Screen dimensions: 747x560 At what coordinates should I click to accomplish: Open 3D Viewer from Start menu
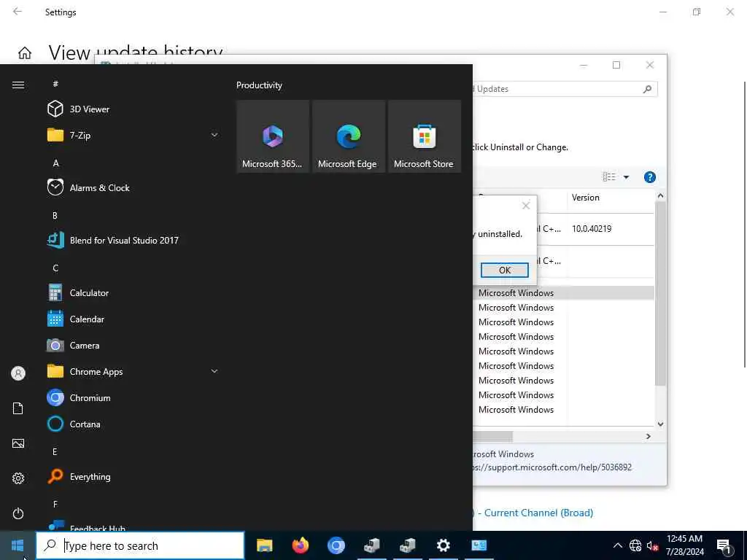click(133, 109)
